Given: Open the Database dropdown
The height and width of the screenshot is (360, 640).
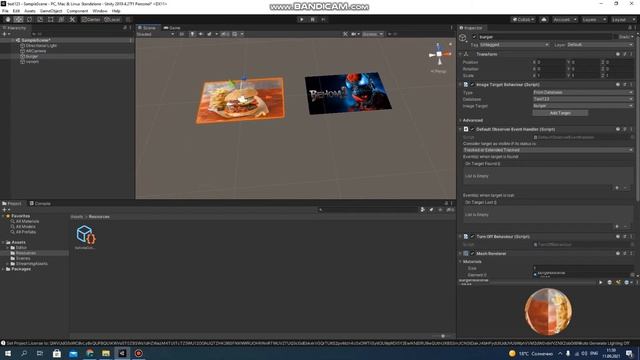Looking at the screenshot, I should click(583, 99).
